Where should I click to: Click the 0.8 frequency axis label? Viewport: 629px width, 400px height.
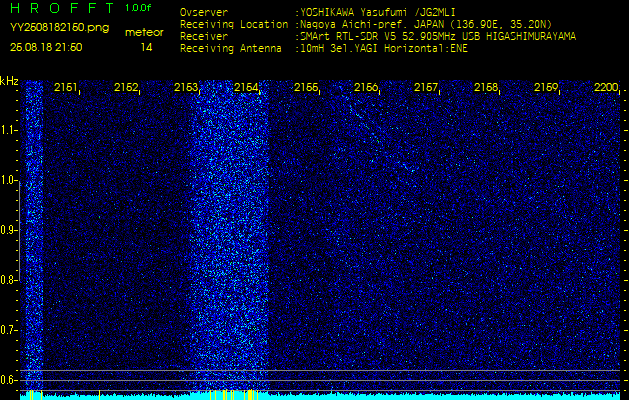point(8,280)
